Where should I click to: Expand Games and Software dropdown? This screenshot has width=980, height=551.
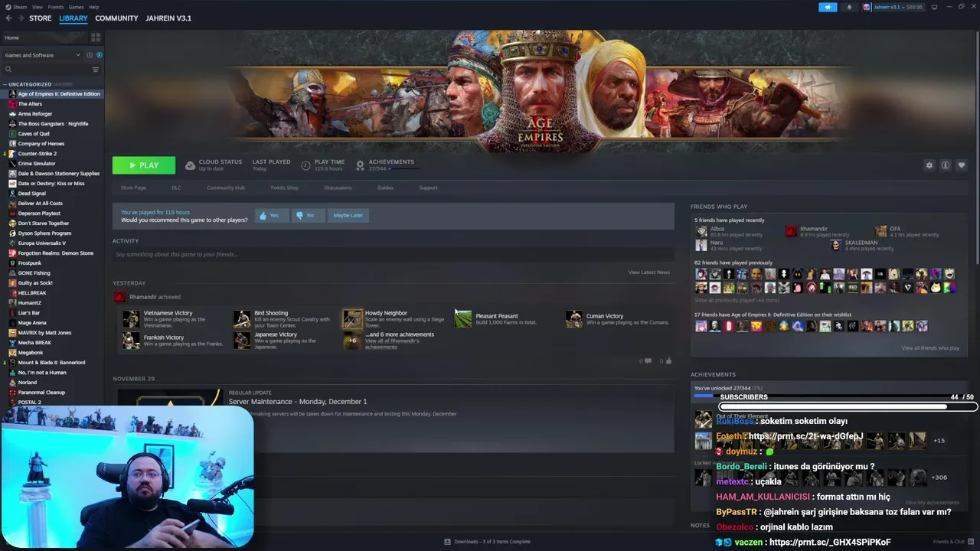pyautogui.click(x=42, y=55)
